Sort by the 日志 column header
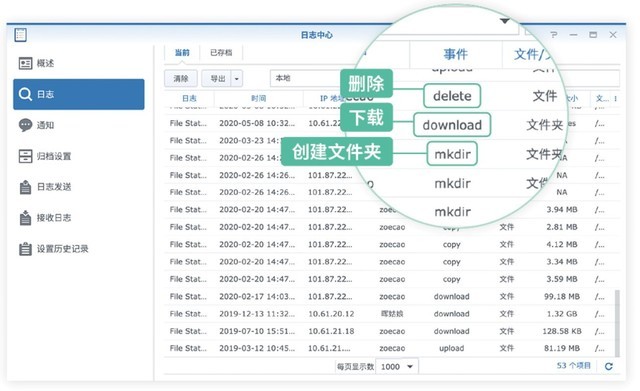Screen dimensions: 640x391 pyautogui.click(x=189, y=98)
